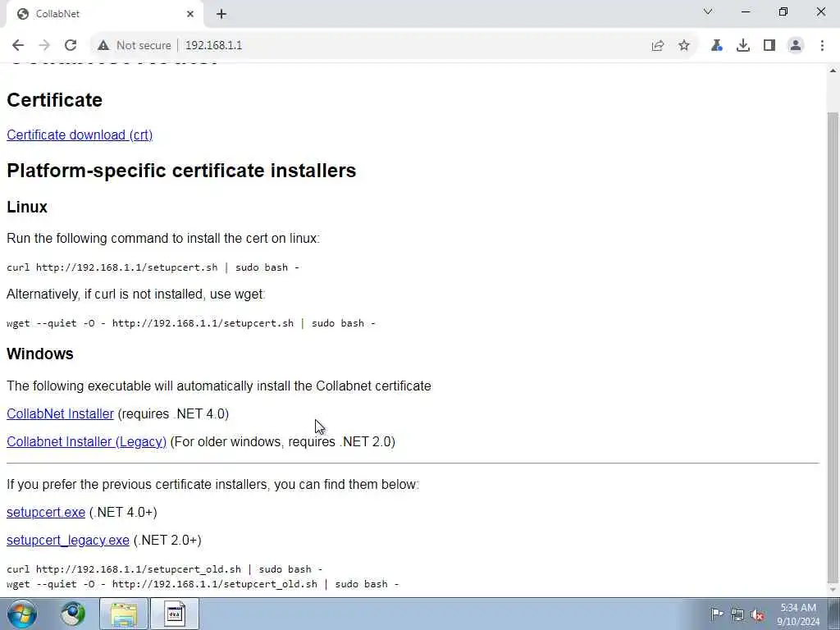The width and height of the screenshot is (840, 630).
Task: Open the Downloads tray icon
Action: pyautogui.click(x=743, y=46)
